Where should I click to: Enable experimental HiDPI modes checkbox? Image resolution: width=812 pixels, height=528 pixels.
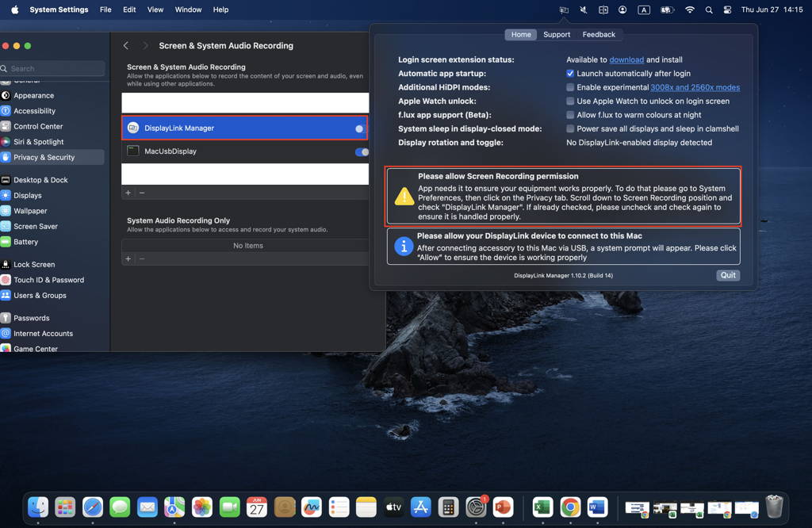[570, 87]
